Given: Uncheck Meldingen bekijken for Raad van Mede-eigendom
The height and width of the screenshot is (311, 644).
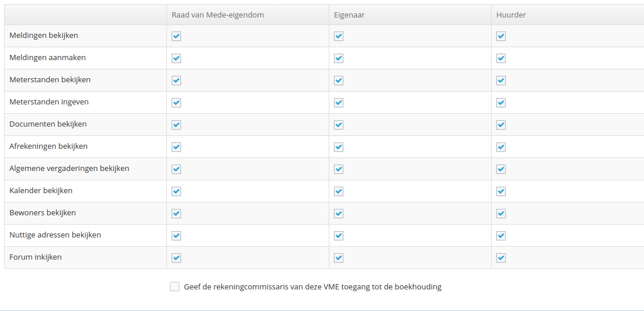Looking at the screenshot, I should click(x=176, y=36).
